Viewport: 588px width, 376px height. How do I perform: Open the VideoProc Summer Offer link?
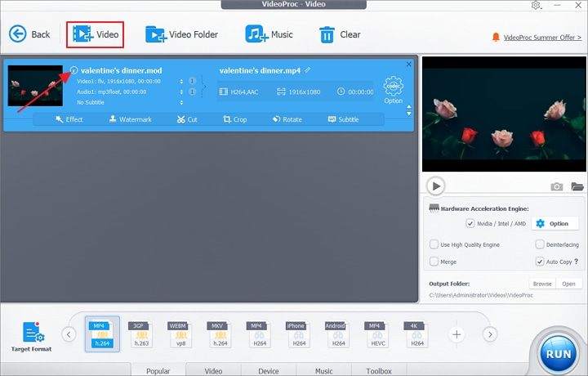(x=542, y=38)
